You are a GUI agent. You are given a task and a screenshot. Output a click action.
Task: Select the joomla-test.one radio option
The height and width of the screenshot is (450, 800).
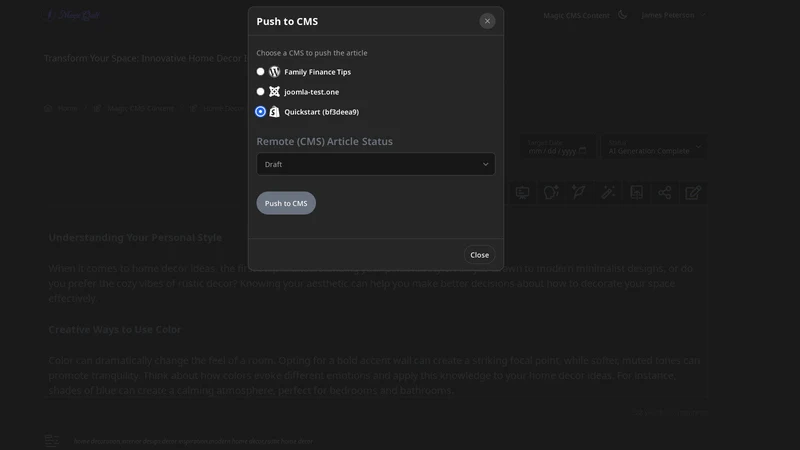(x=260, y=91)
